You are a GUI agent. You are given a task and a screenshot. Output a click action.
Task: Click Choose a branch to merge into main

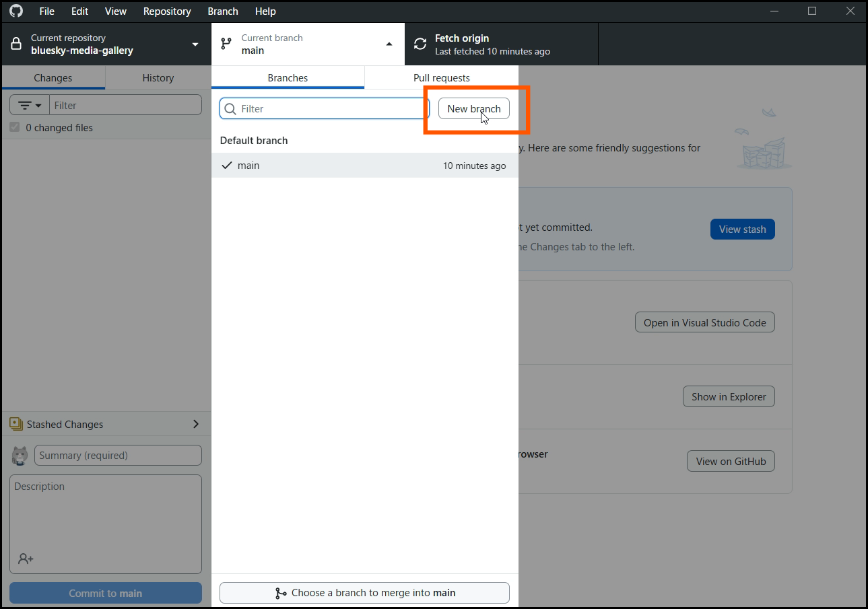coord(364,593)
